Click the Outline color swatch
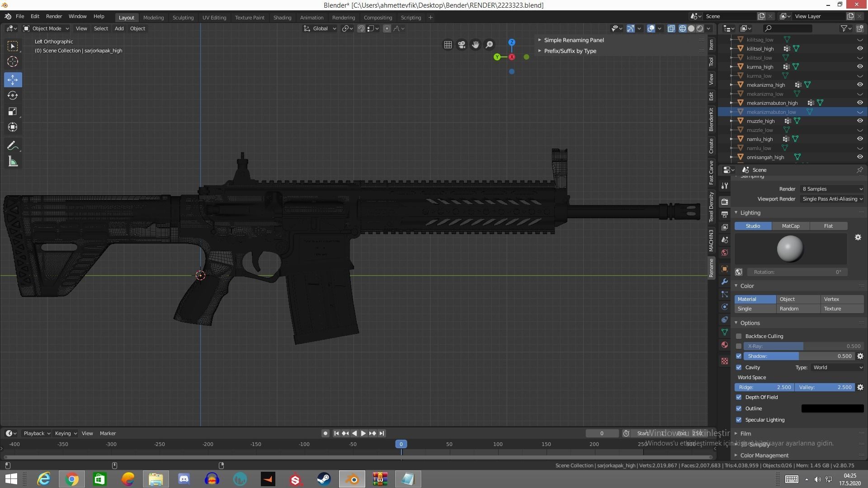Image resolution: width=868 pixels, height=488 pixels. point(832,408)
